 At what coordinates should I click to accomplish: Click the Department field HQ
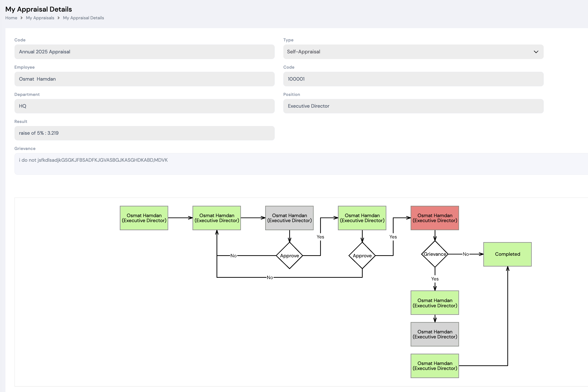click(x=145, y=106)
